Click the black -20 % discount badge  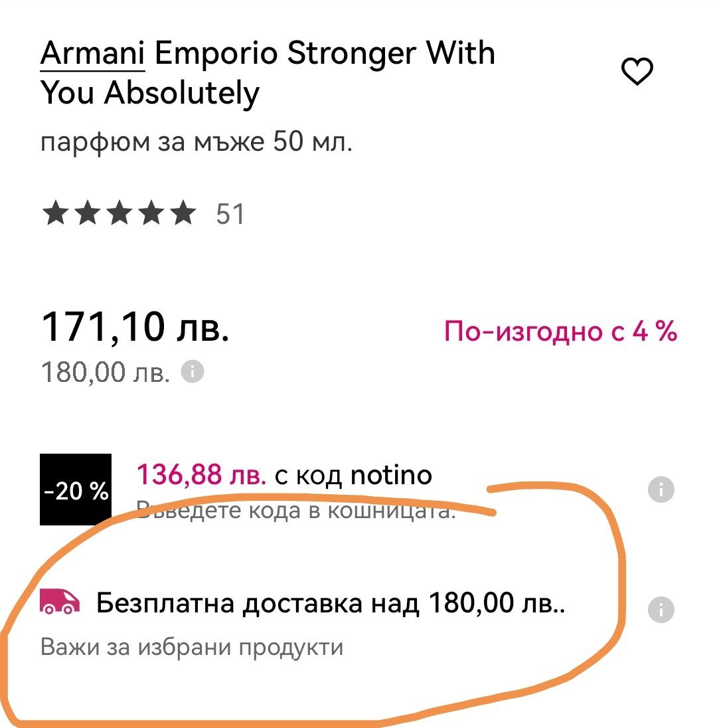75,490
